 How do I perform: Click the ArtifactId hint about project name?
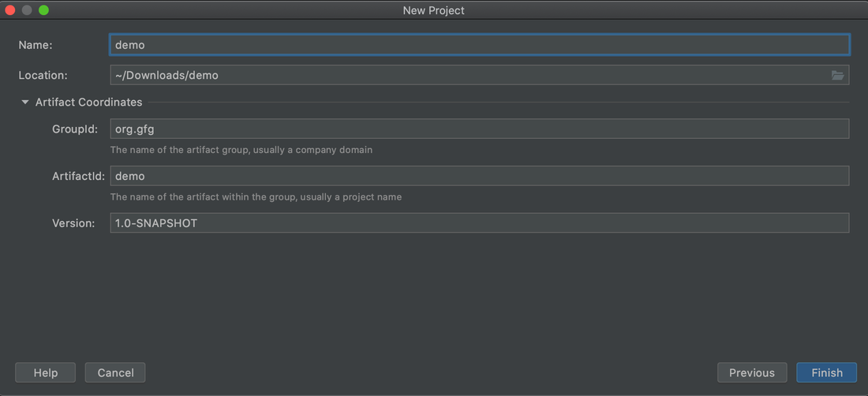256,197
